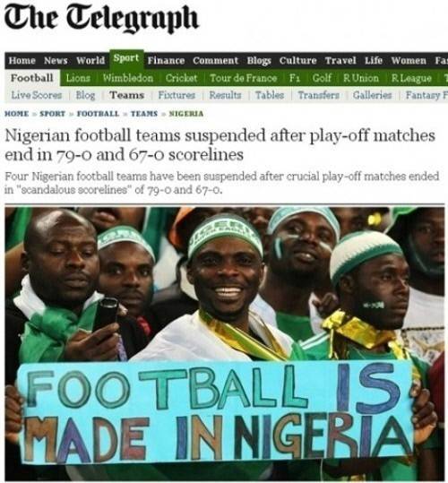The width and height of the screenshot is (448, 483).
Task: Open the World news section
Action: point(90,61)
